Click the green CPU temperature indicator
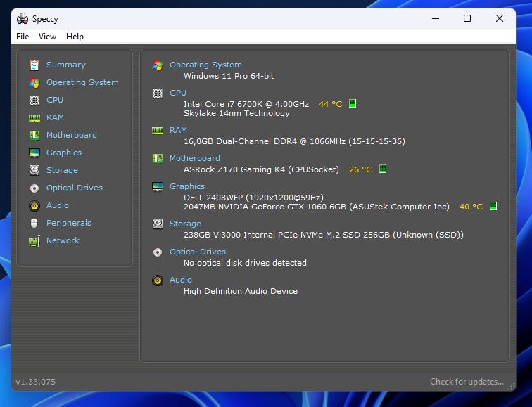 [x=353, y=103]
